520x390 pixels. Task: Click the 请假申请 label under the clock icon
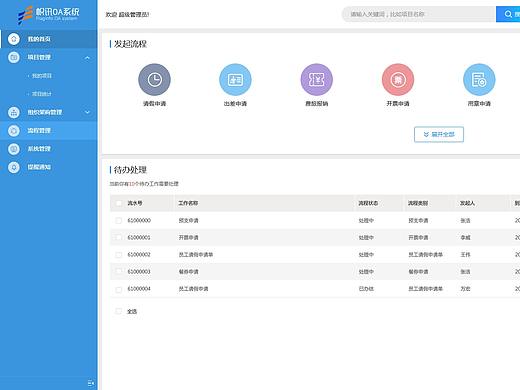(x=154, y=104)
